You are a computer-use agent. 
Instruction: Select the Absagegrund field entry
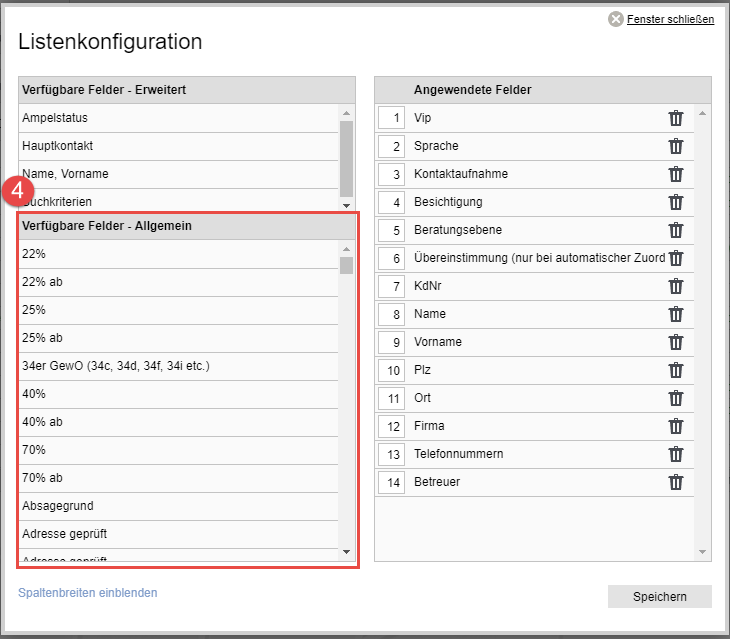point(58,506)
